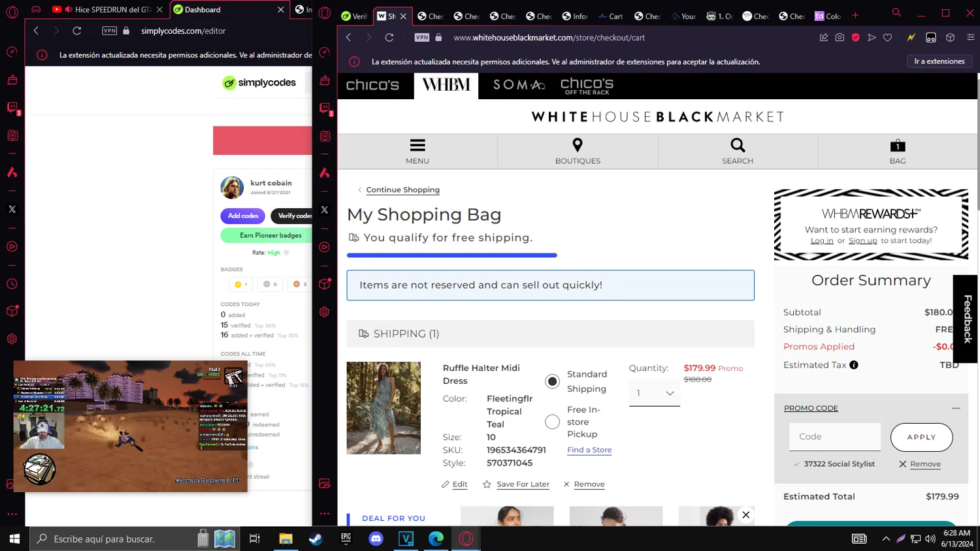Remove the 37322 Social Stylist promo
The image size is (980, 551).
920,464
